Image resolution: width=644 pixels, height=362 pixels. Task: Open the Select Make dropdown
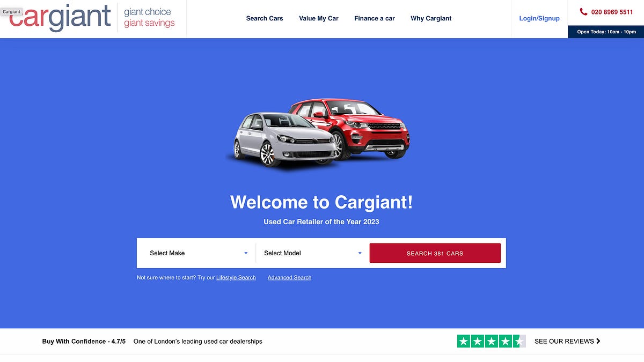tap(199, 253)
